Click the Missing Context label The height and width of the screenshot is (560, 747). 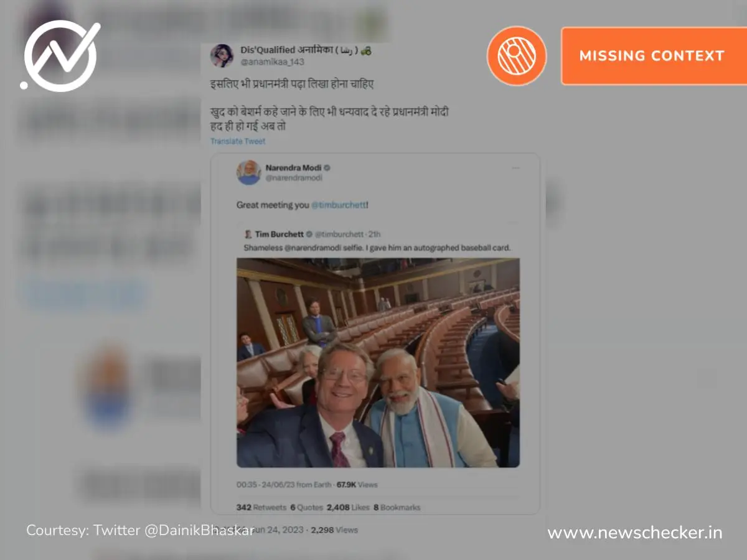[x=652, y=55]
